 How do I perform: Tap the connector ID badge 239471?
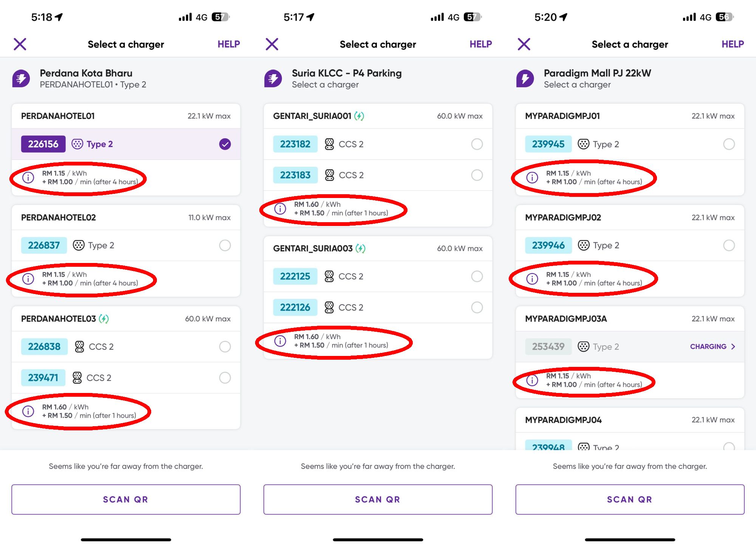[43, 378]
